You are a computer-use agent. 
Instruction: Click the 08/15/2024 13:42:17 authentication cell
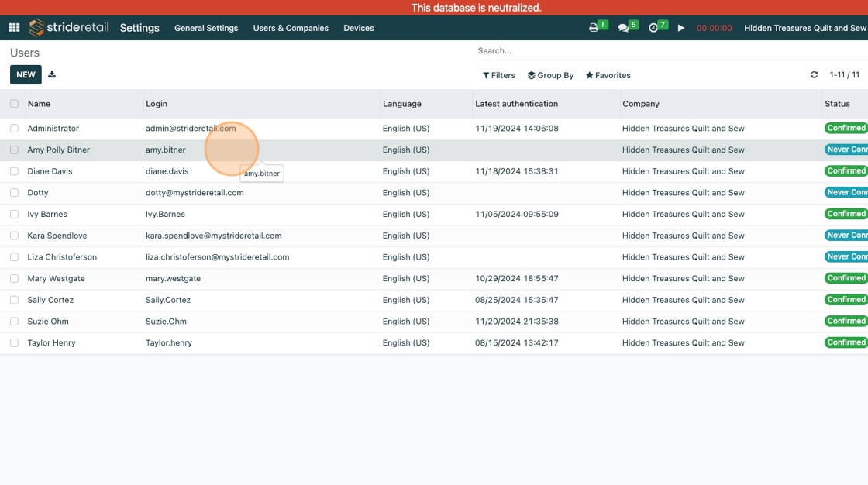click(516, 342)
